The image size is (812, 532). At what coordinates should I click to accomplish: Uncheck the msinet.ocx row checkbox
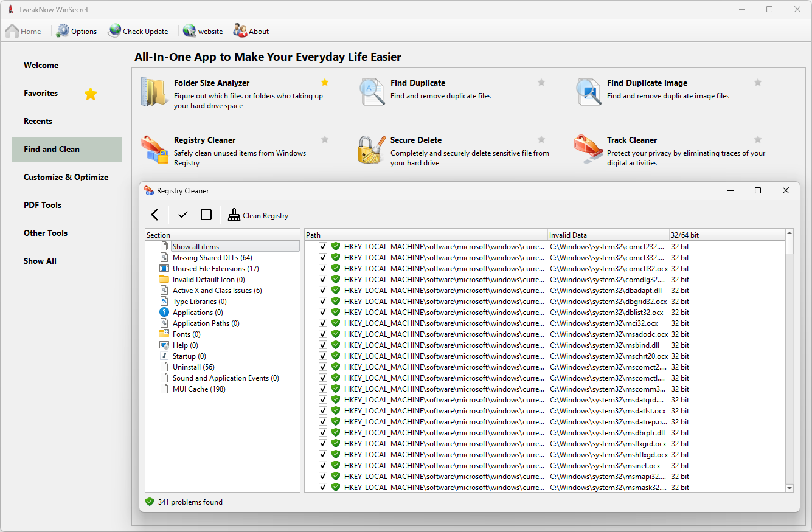click(x=323, y=465)
